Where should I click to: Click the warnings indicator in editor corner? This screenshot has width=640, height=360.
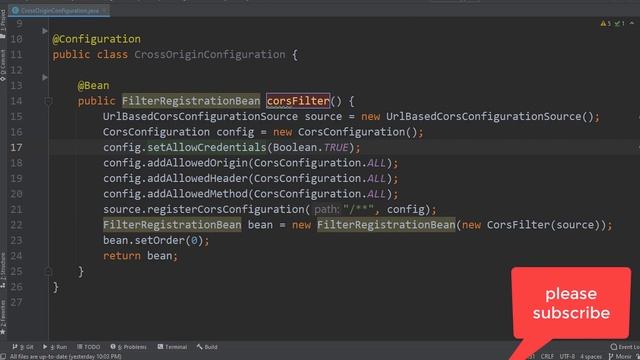tap(605, 24)
